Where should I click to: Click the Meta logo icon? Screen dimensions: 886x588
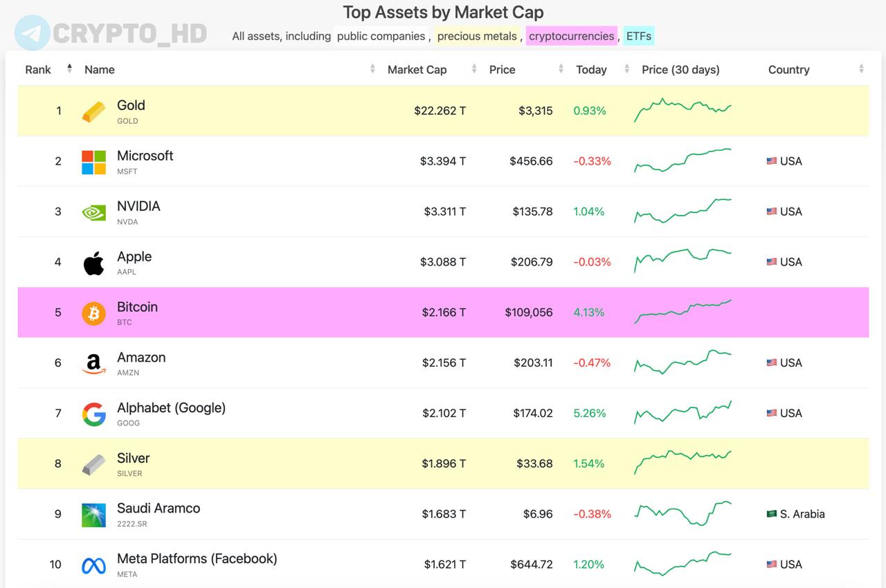(93, 566)
